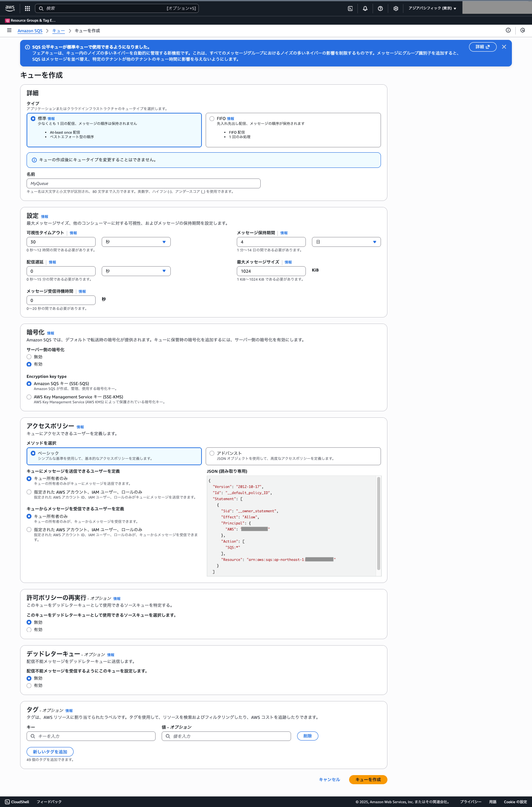Click Cookie の設定 in the footer

(x=515, y=802)
